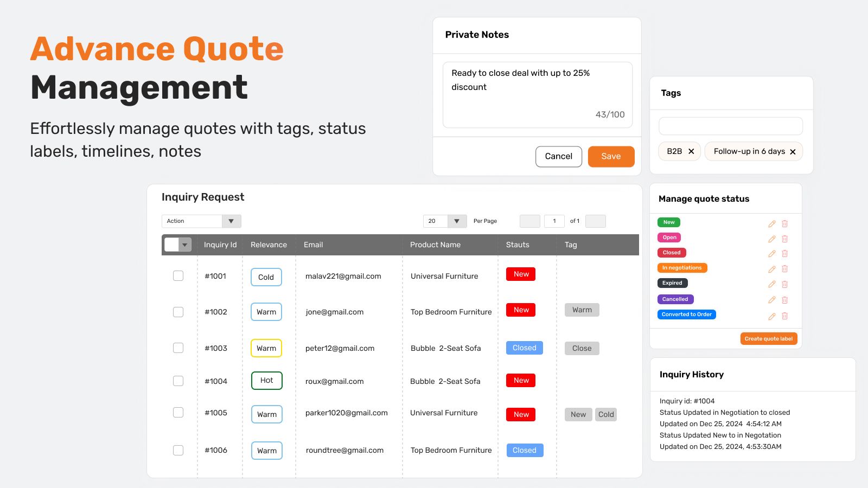
Task: Expand the per page count dropdown
Action: [x=456, y=221]
